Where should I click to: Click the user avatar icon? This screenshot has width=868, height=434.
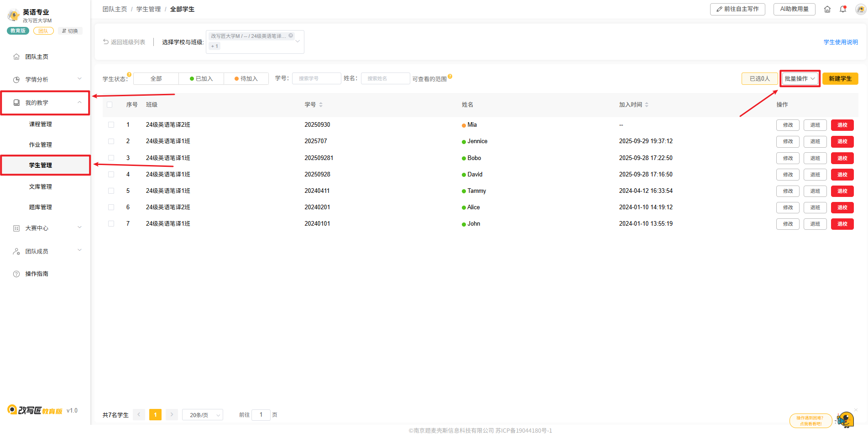pos(860,9)
